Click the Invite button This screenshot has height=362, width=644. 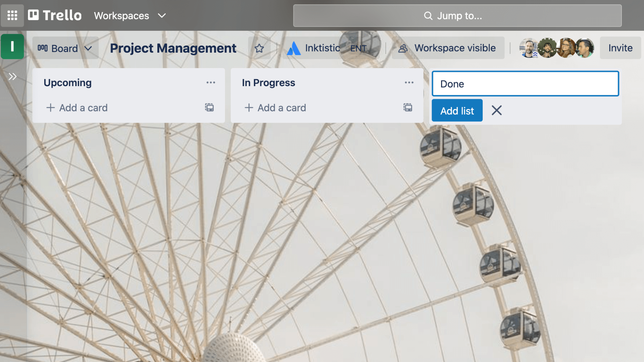pyautogui.click(x=621, y=48)
